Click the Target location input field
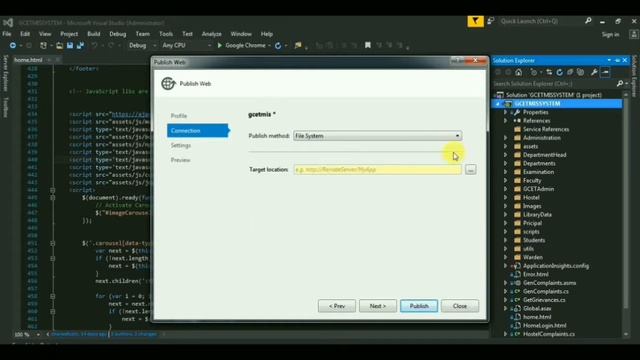 point(378,169)
